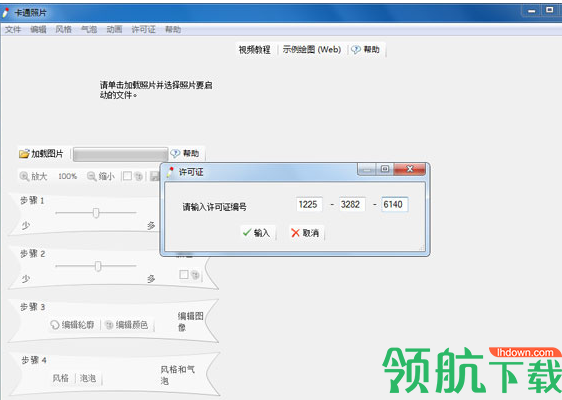Open the 编辑 menu
562x400 pixels.
click(x=38, y=29)
